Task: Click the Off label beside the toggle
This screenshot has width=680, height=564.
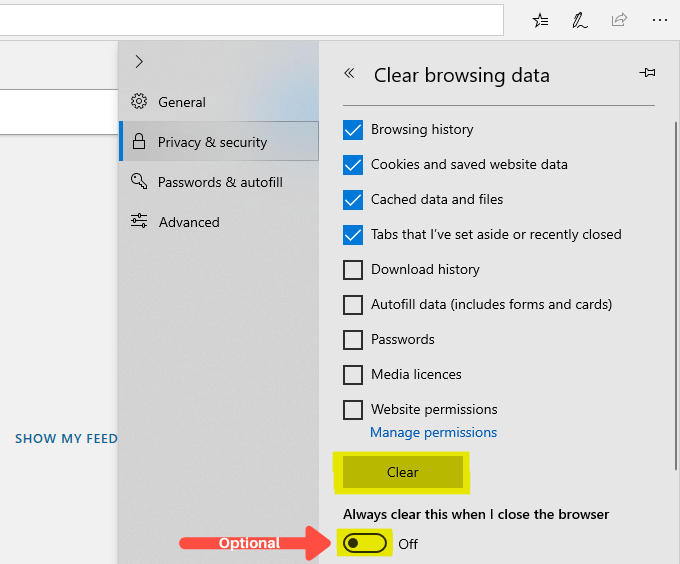Action: (x=408, y=544)
